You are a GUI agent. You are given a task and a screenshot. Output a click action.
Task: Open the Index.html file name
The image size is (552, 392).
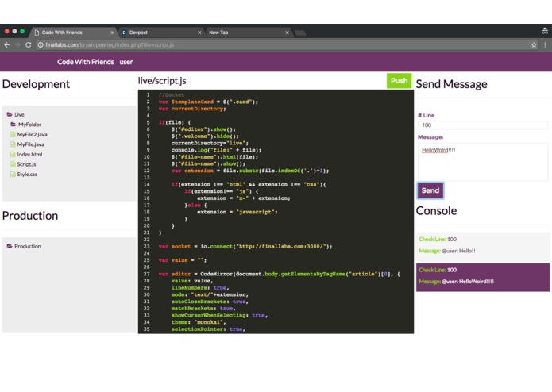(29, 154)
